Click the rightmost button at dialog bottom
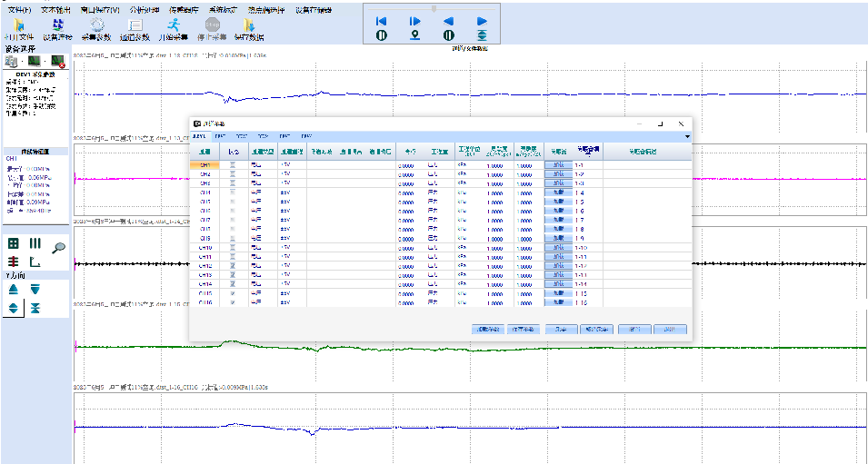Image resolution: width=868 pixels, height=464 pixels. (x=669, y=329)
